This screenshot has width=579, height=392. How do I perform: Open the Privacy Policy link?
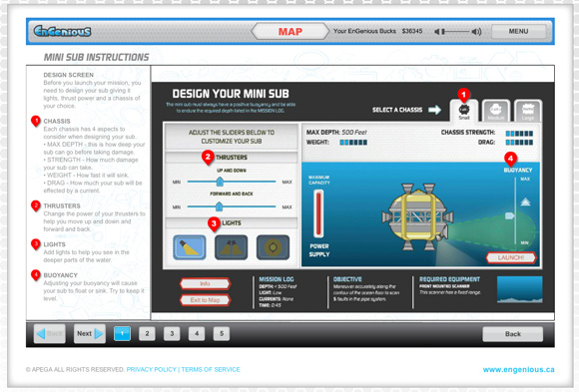pyautogui.click(x=152, y=369)
